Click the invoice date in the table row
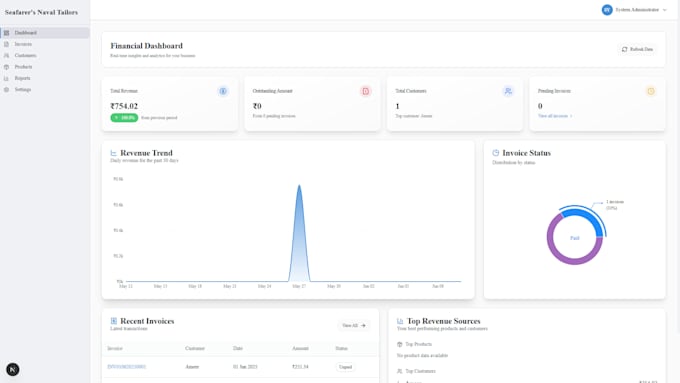The image size is (680, 383). click(x=245, y=367)
